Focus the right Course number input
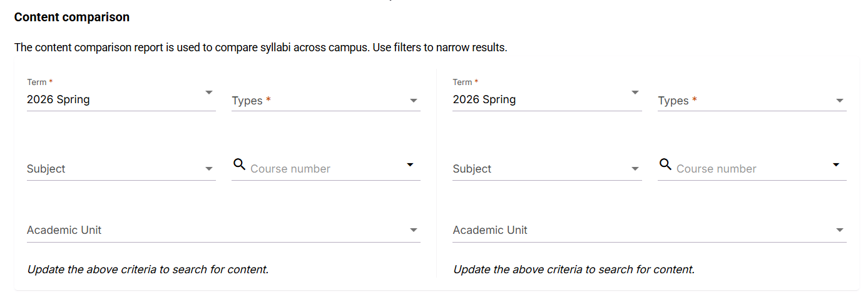 coord(748,169)
